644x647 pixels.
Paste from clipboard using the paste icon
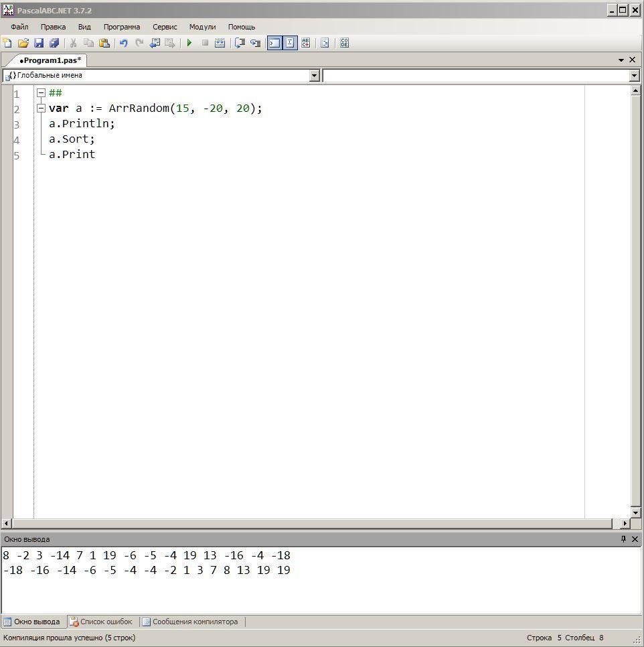(x=104, y=43)
